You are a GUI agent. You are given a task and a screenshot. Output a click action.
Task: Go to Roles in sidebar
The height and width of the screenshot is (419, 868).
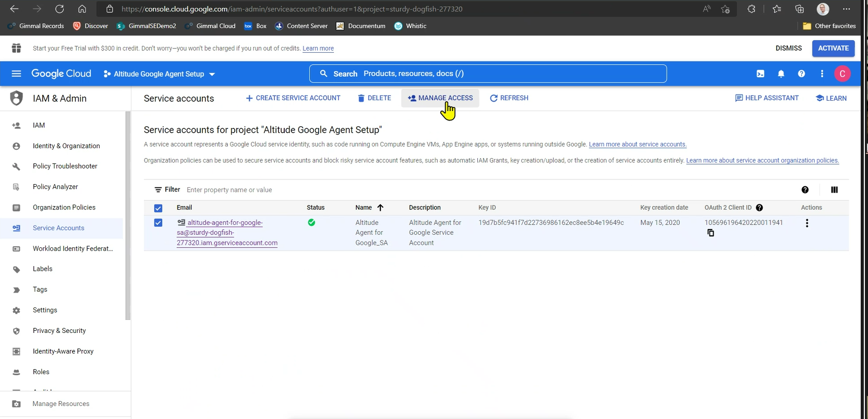[41, 372]
